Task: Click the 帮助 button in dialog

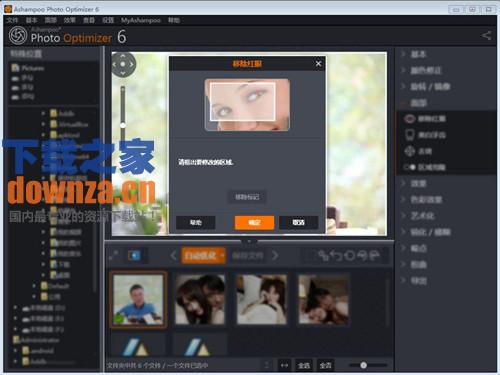Action: click(196, 223)
